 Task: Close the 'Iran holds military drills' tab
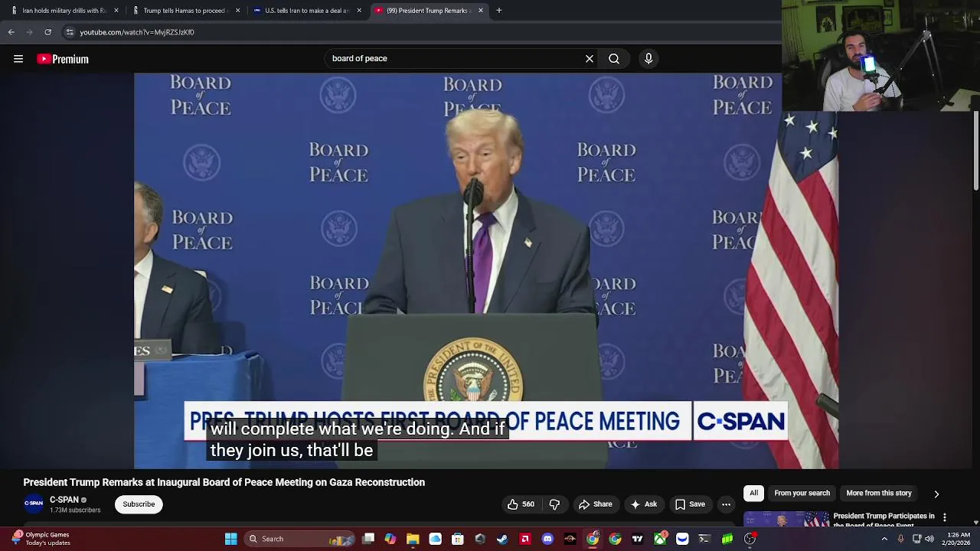point(116,11)
